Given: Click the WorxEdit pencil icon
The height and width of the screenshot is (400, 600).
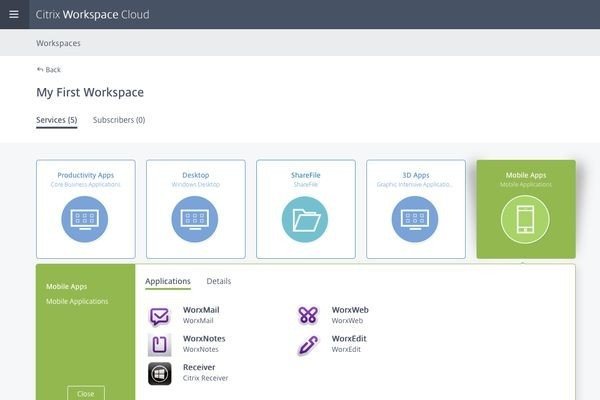Looking at the screenshot, I should point(308,345).
